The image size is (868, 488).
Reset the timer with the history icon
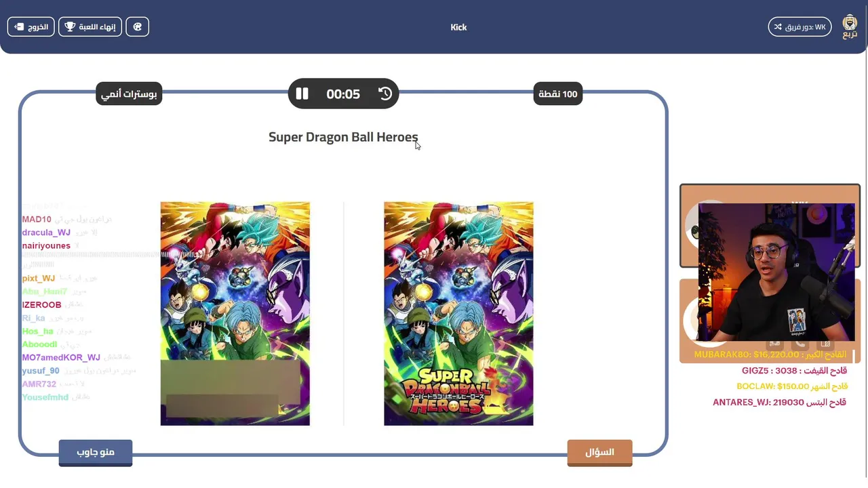(x=385, y=94)
